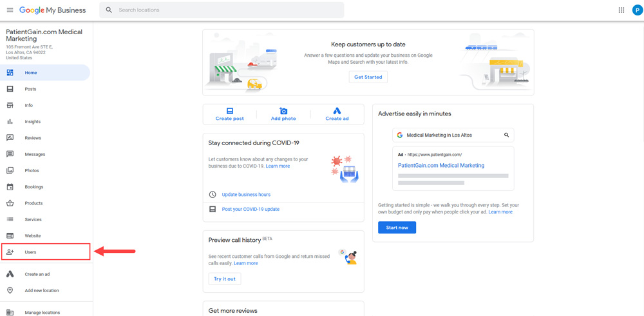Click the Reviews star icon
This screenshot has height=316, width=644.
click(10, 138)
